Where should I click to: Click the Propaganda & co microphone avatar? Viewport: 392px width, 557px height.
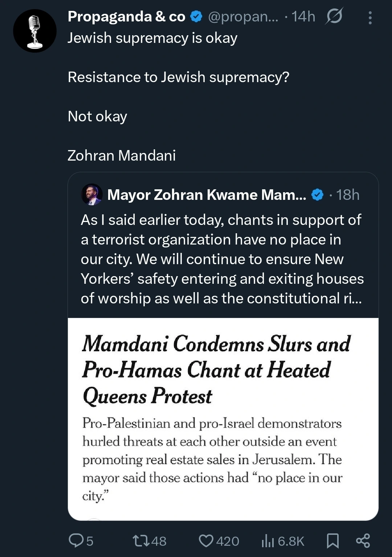(35, 31)
